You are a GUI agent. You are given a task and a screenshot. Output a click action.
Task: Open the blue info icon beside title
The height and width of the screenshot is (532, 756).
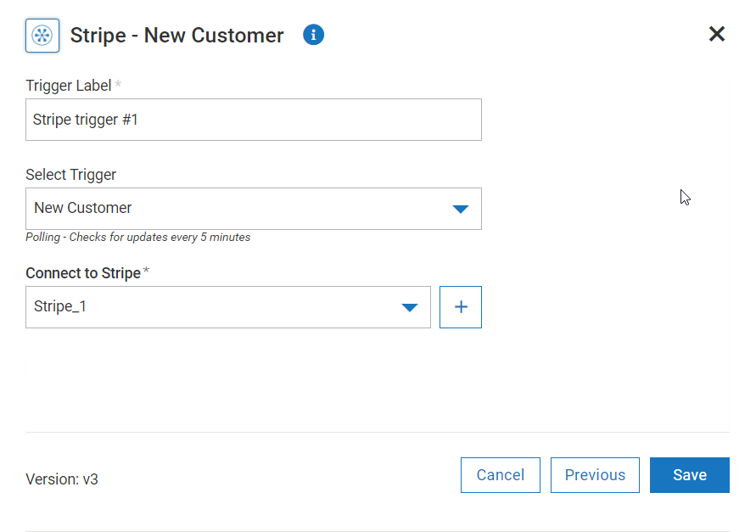[313, 35]
